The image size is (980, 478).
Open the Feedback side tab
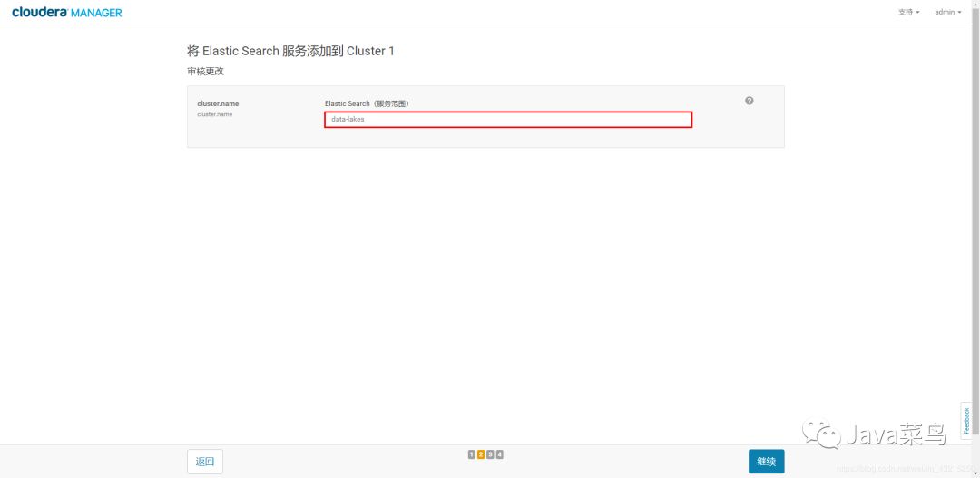coord(966,420)
